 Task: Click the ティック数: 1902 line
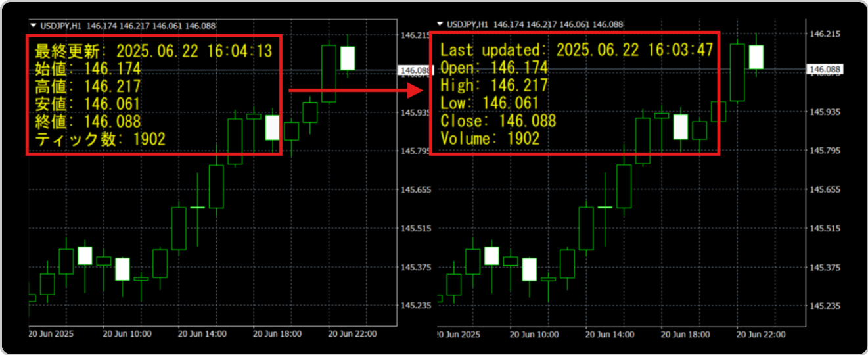pos(100,139)
